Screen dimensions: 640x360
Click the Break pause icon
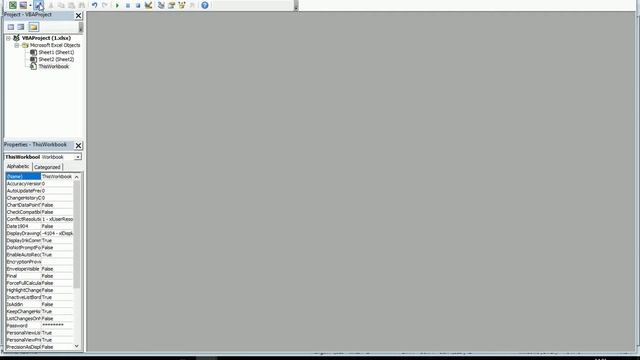[128, 5]
